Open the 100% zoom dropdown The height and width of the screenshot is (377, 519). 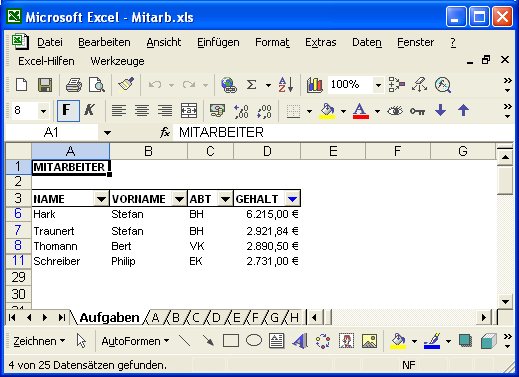pyautogui.click(x=378, y=85)
